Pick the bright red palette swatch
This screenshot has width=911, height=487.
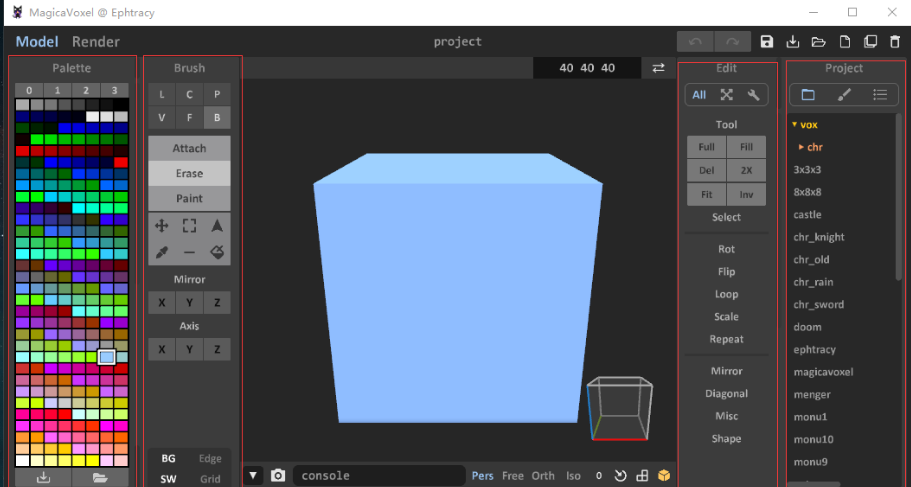click(x=121, y=162)
